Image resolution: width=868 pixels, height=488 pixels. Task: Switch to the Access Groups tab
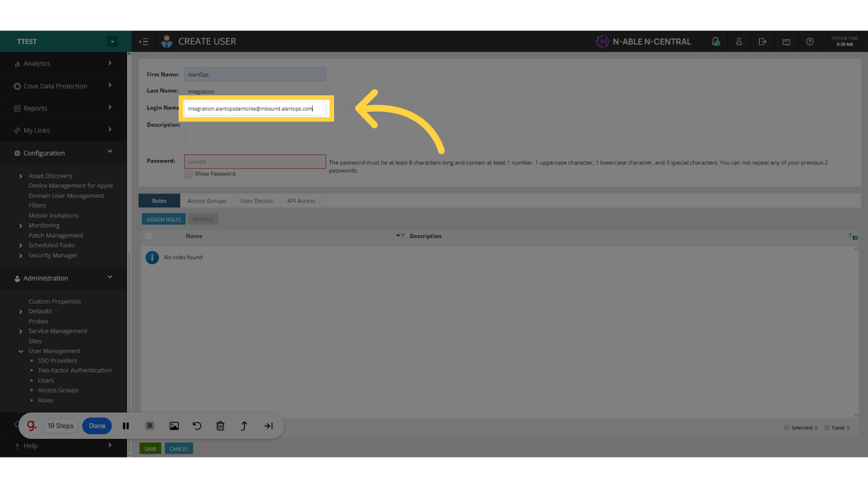(x=207, y=201)
